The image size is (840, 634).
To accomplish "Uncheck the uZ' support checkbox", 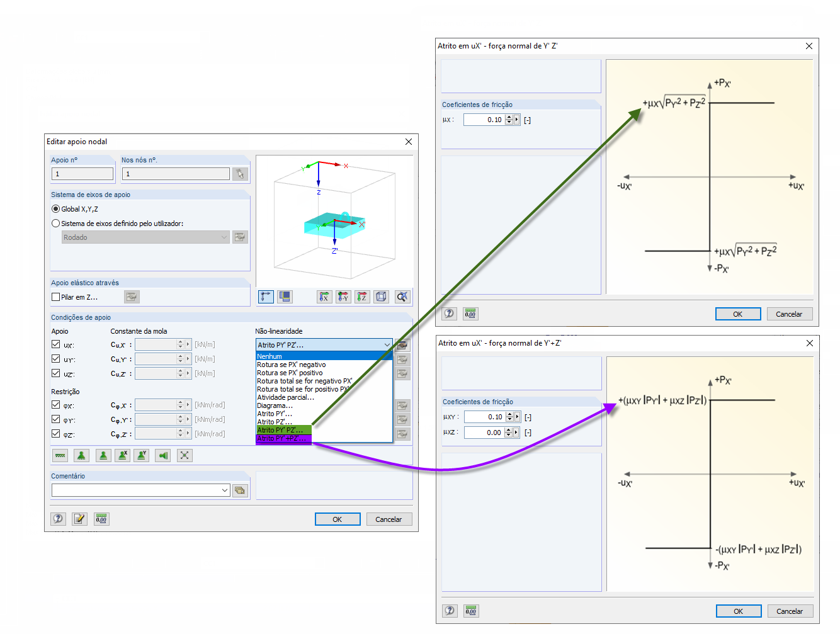I will pyautogui.click(x=56, y=373).
